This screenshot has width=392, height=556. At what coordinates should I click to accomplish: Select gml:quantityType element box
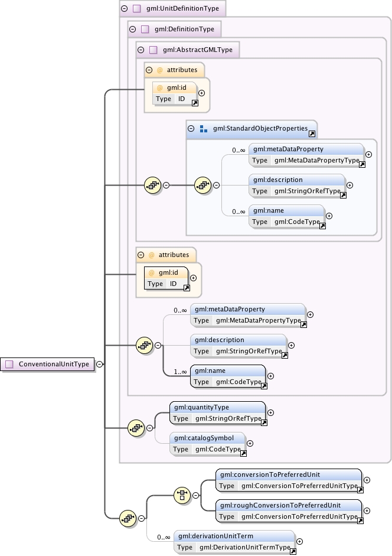tap(218, 413)
